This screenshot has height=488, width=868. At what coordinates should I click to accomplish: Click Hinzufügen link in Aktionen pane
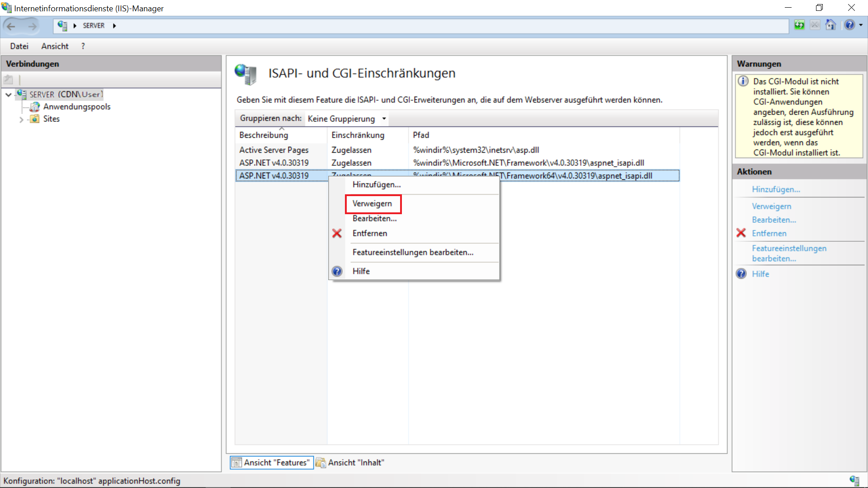[x=776, y=189]
